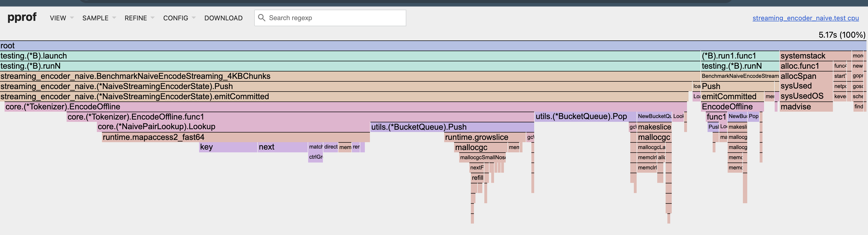Click the search magnifier icon
868x235 pixels.
coord(262,18)
